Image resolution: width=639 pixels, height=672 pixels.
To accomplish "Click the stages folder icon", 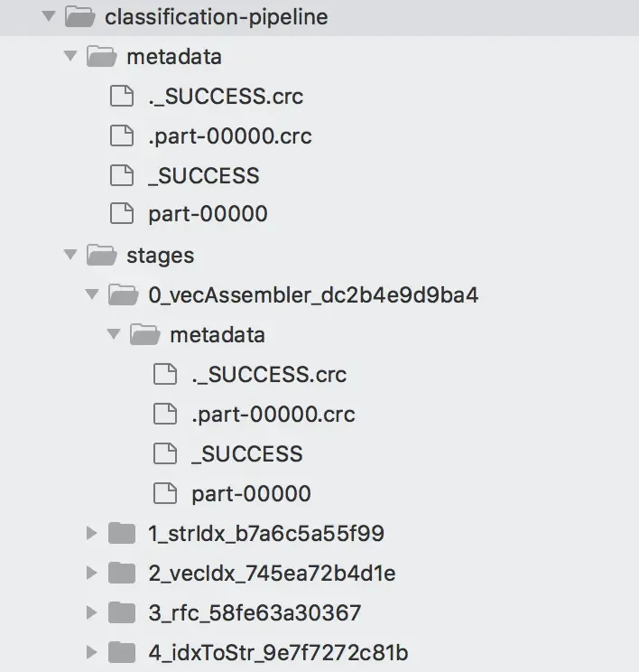I will 101,255.
